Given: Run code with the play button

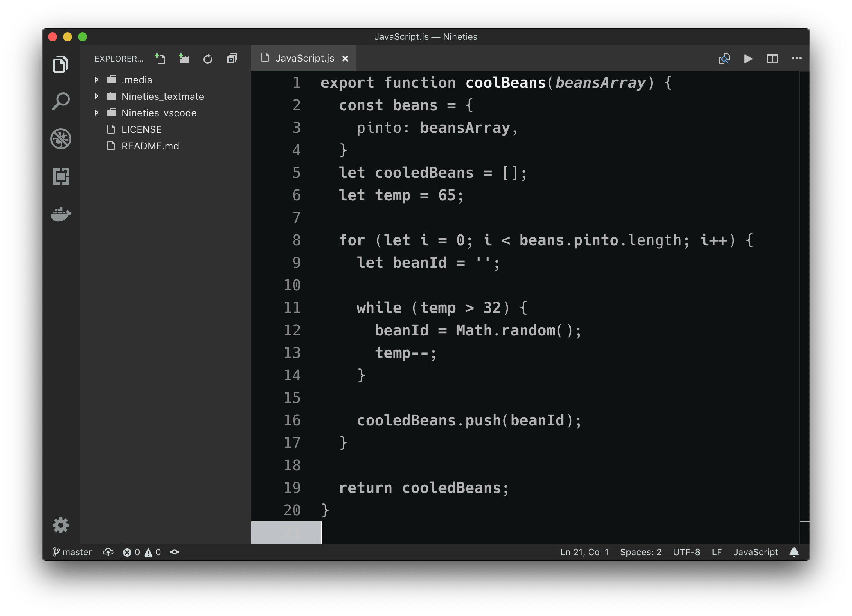Looking at the screenshot, I should [x=748, y=59].
